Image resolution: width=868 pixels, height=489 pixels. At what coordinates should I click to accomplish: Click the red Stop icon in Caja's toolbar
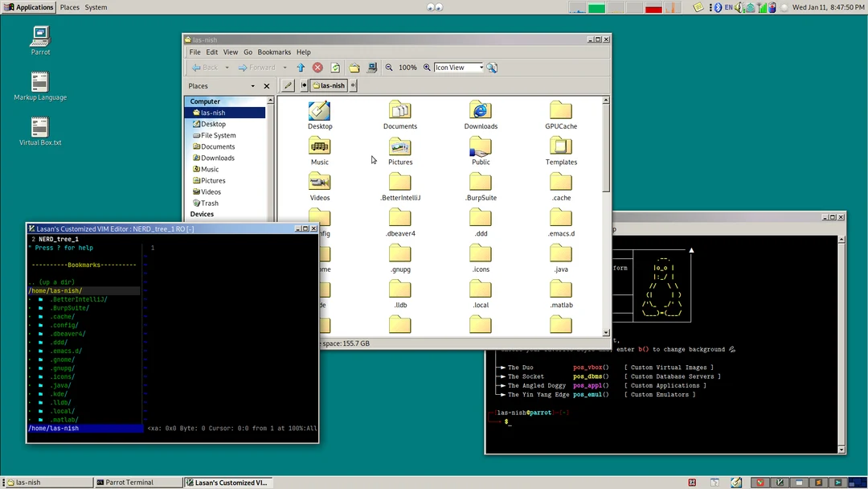tap(317, 67)
